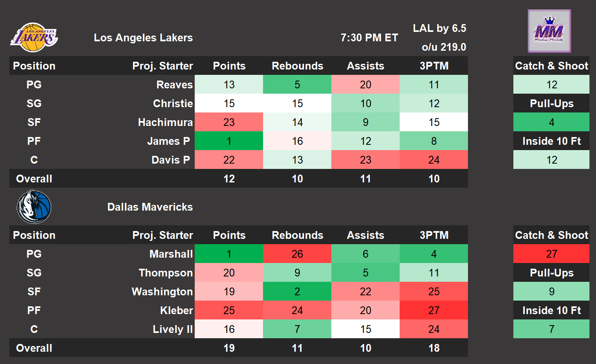596x364 pixels.
Task: Click Washington's green Rebounds cell
Action: 297,292
